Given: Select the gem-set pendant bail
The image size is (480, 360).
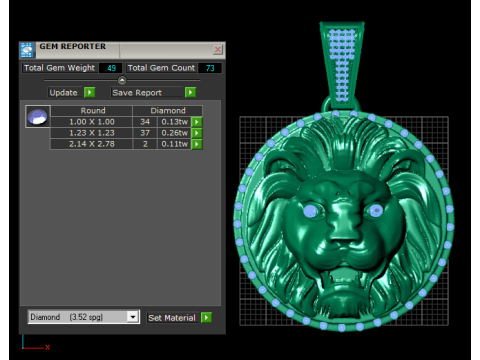Looking at the screenshot, I should (x=342, y=66).
